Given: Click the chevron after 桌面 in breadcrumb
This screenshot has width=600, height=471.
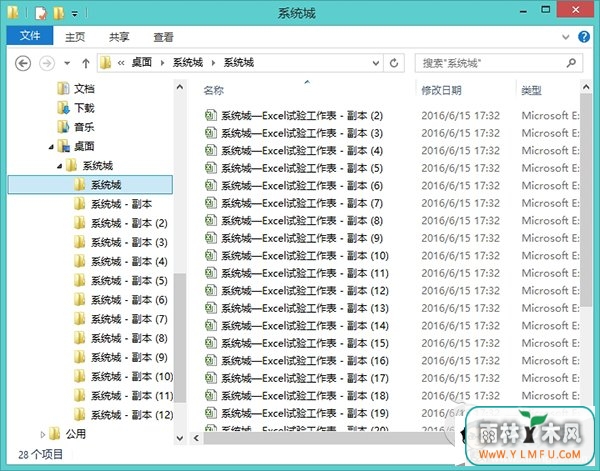Looking at the screenshot, I should (x=163, y=63).
